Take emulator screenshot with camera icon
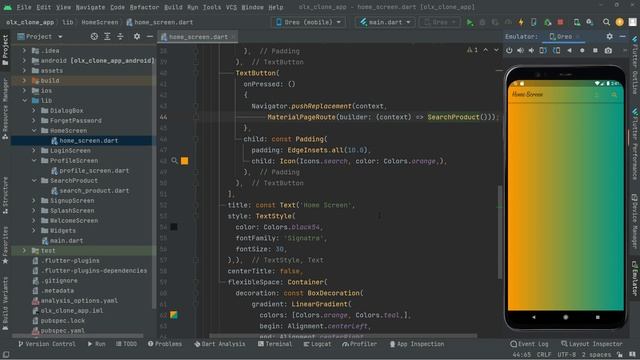640x360 pixels. 608,51
